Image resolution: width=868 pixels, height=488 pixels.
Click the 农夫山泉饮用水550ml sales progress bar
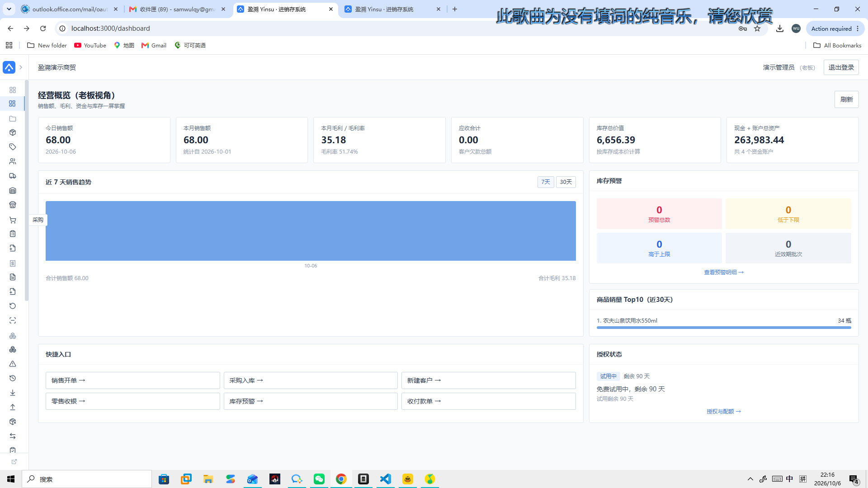click(x=724, y=328)
